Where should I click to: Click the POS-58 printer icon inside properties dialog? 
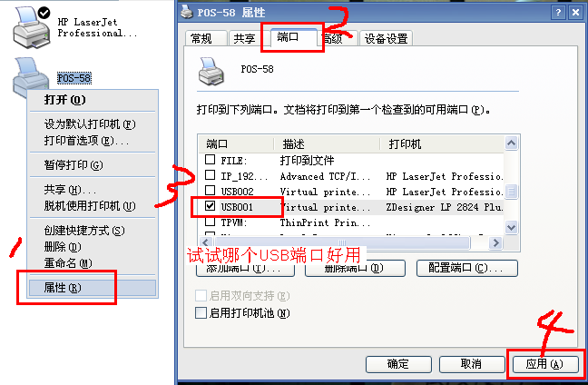[211, 71]
